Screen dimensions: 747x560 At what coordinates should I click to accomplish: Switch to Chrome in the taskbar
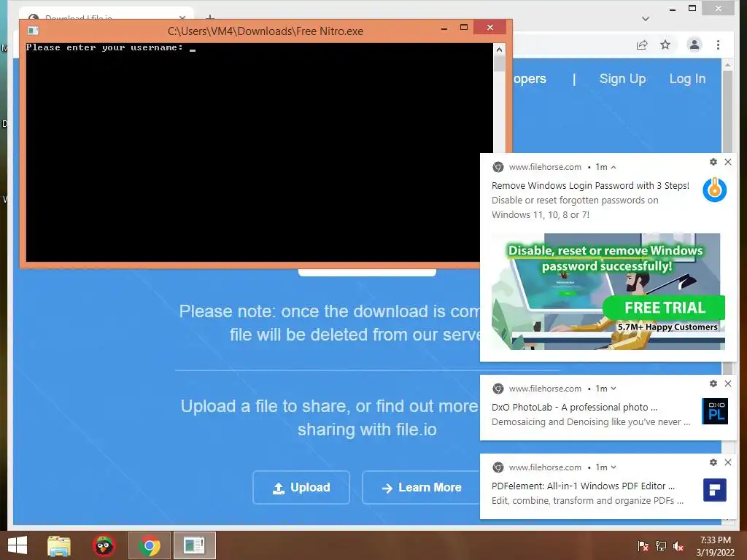[149, 545]
